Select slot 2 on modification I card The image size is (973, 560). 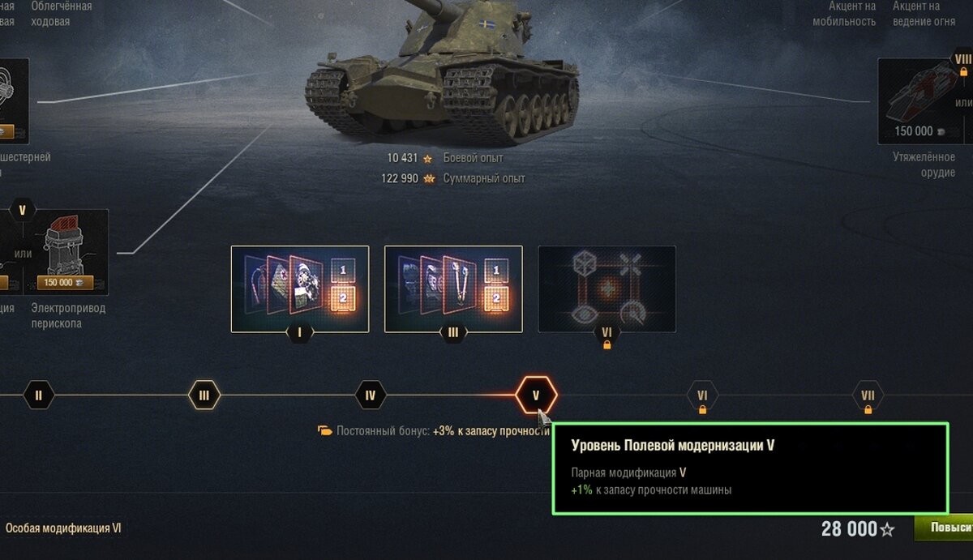pyautogui.click(x=342, y=297)
